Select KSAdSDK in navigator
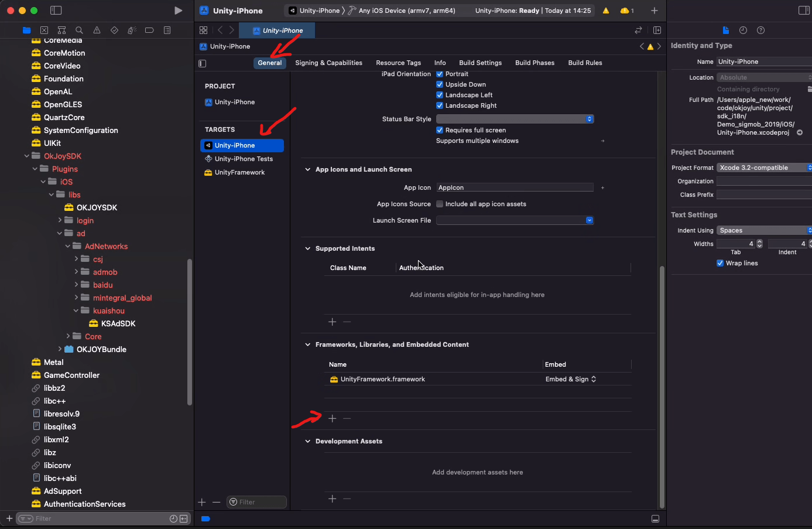 point(118,323)
